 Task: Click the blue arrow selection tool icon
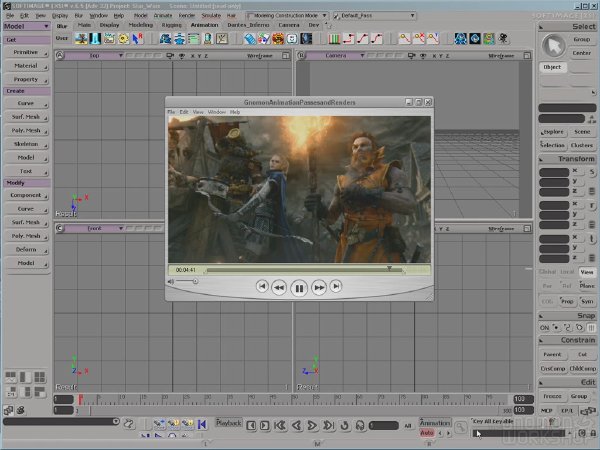137,39
